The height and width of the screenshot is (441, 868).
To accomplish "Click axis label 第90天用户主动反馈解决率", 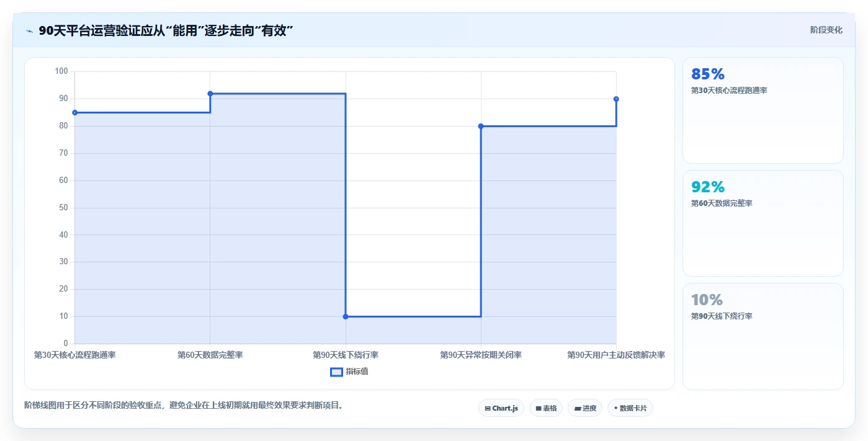I will pos(616,355).
